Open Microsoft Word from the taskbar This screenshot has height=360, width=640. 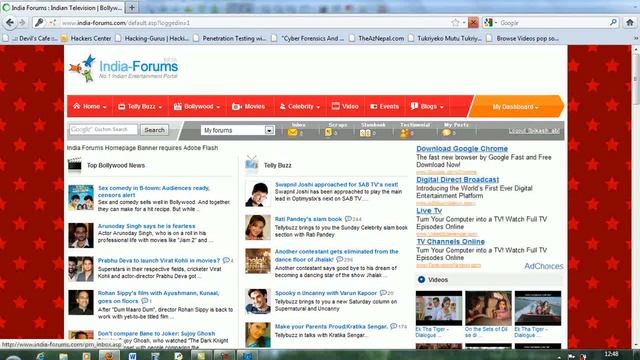click(132, 356)
